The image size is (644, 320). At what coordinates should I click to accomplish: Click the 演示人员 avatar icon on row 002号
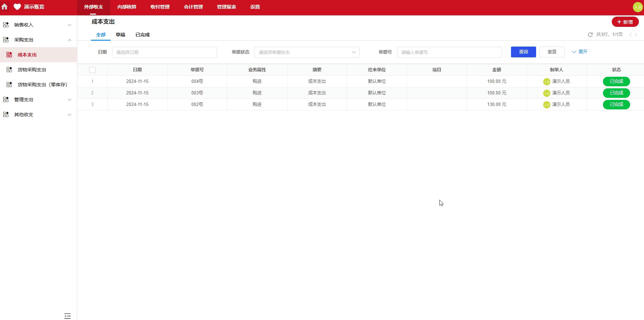click(546, 105)
